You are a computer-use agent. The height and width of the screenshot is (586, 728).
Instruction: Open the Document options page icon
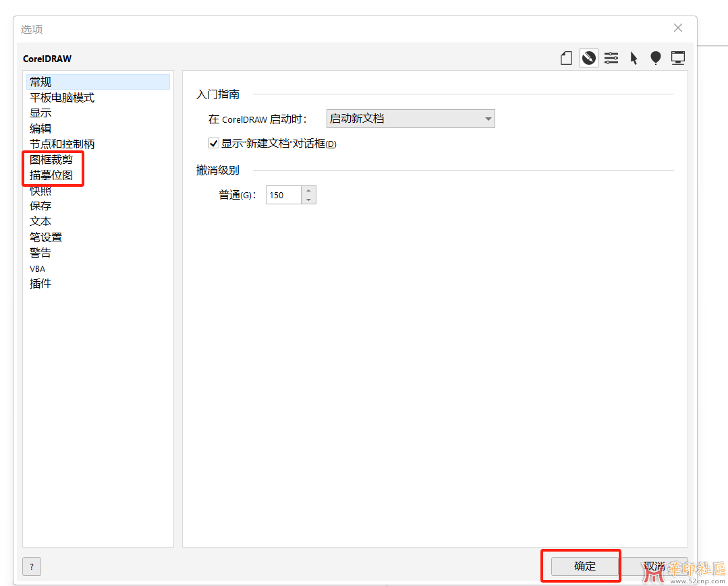click(x=566, y=59)
